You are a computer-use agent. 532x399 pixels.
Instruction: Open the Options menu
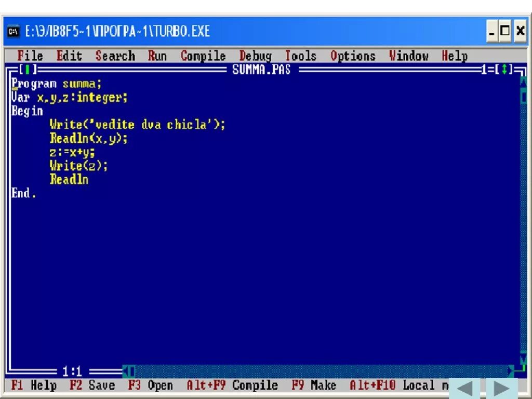(353, 56)
